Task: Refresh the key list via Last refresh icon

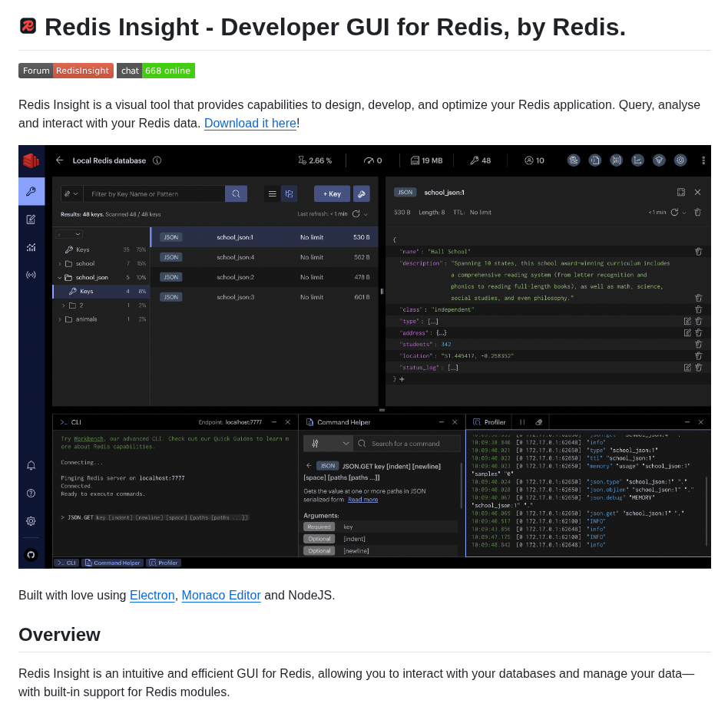Action: click(x=356, y=214)
